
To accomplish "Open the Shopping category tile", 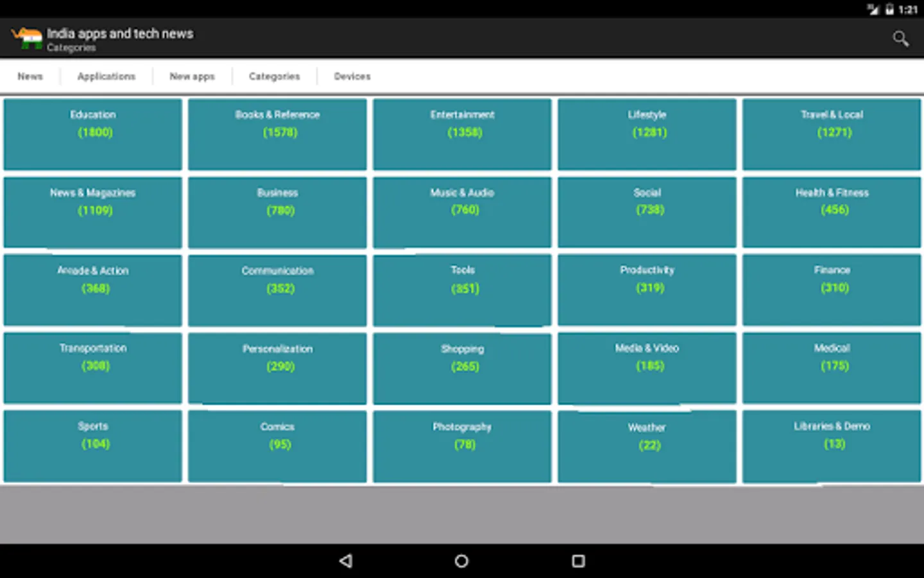I will (x=462, y=369).
